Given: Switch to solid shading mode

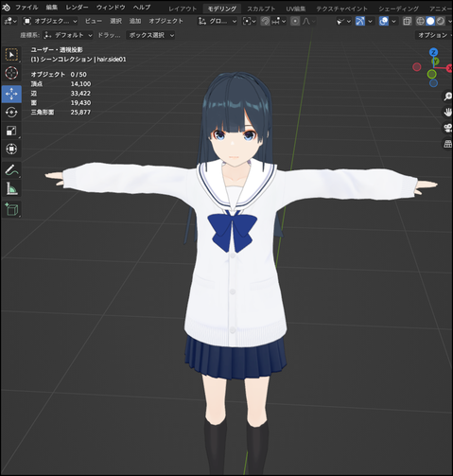Looking at the screenshot, I should (x=430, y=21).
